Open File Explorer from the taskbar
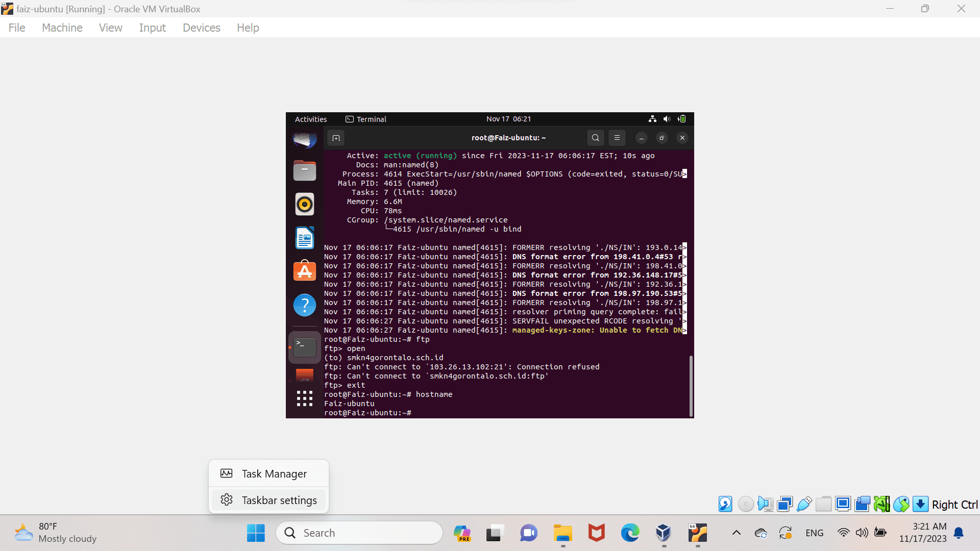 (563, 533)
